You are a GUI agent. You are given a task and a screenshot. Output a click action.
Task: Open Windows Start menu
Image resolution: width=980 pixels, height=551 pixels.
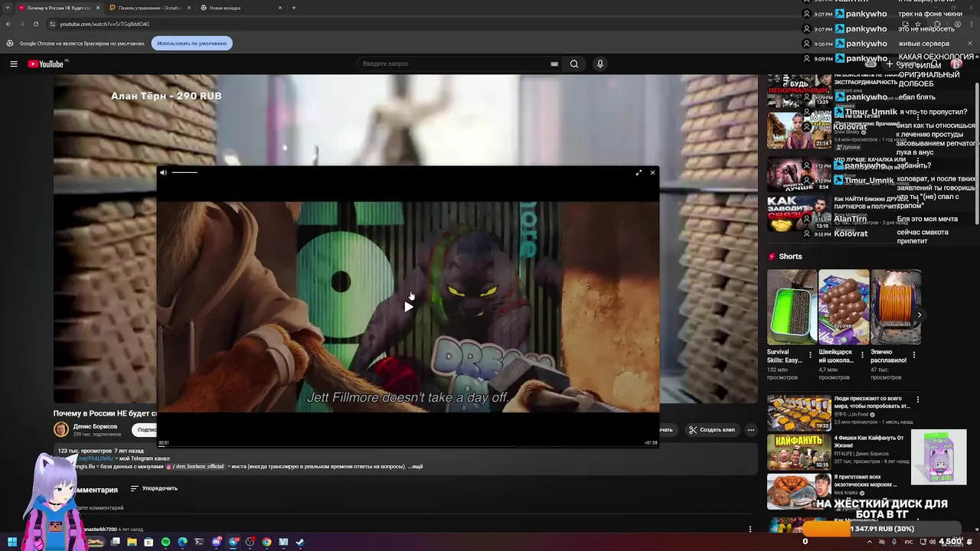[12, 542]
